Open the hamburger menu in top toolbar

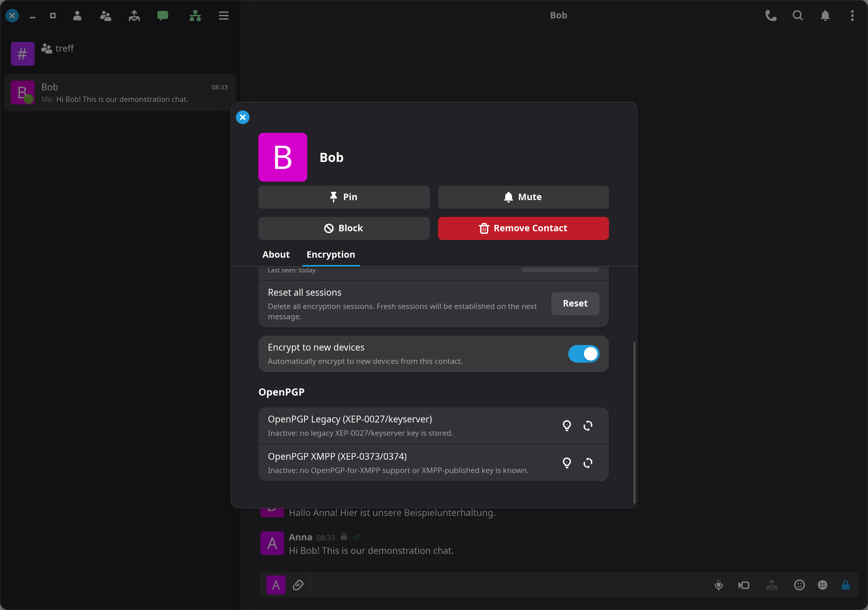(x=224, y=16)
